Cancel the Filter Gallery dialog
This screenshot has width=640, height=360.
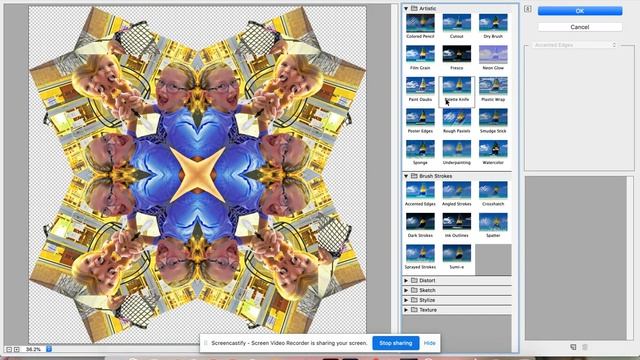coord(580,27)
